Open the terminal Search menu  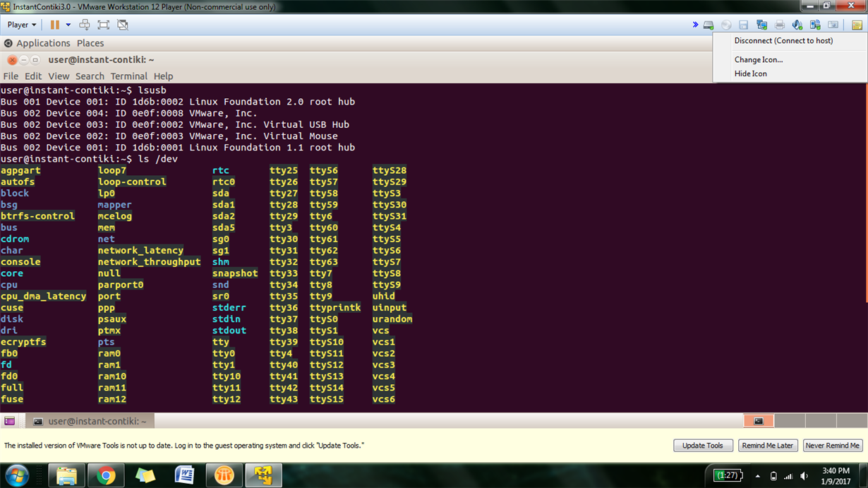(x=90, y=76)
